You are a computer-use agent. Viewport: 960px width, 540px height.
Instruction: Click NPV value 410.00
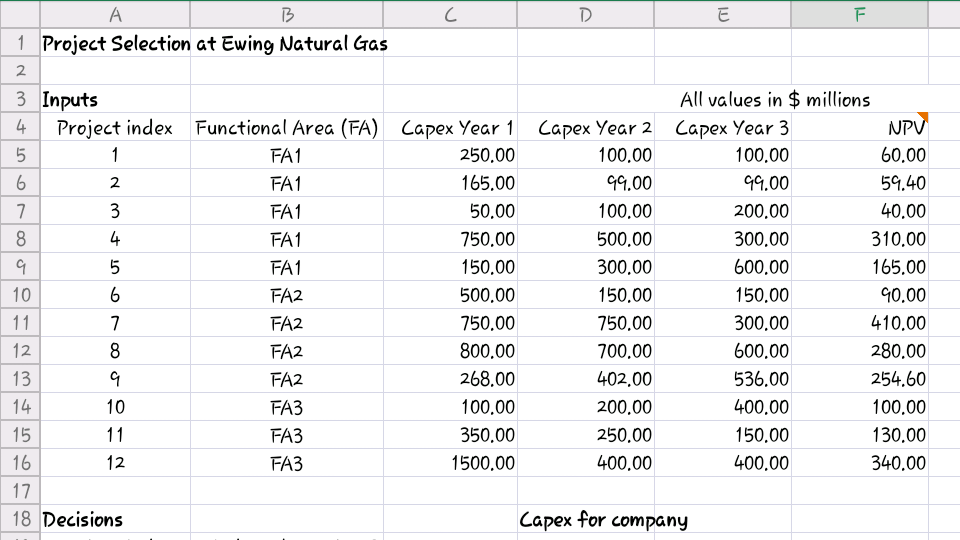pyautogui.click(x=860, y=323)
